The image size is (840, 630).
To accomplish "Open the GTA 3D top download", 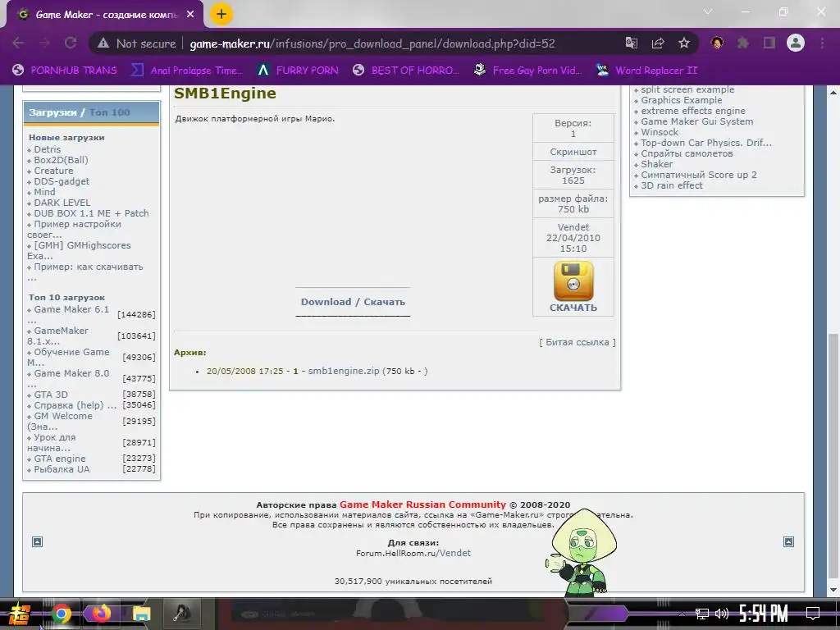I will coord(51,395).
